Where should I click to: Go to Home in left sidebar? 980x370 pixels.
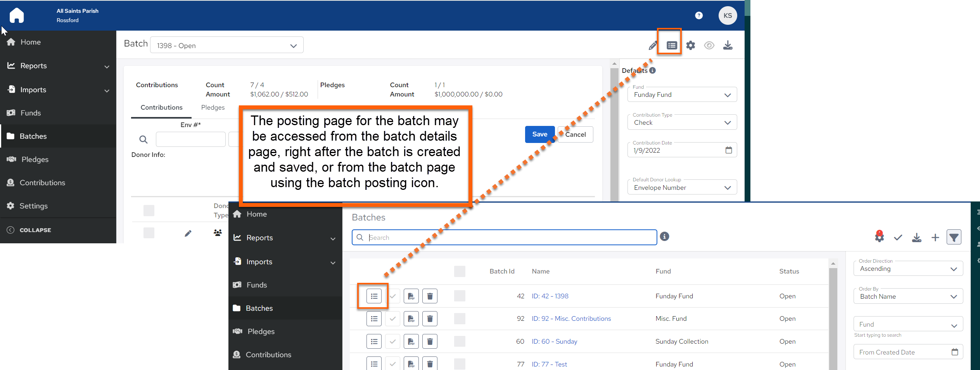click(58, 42)
